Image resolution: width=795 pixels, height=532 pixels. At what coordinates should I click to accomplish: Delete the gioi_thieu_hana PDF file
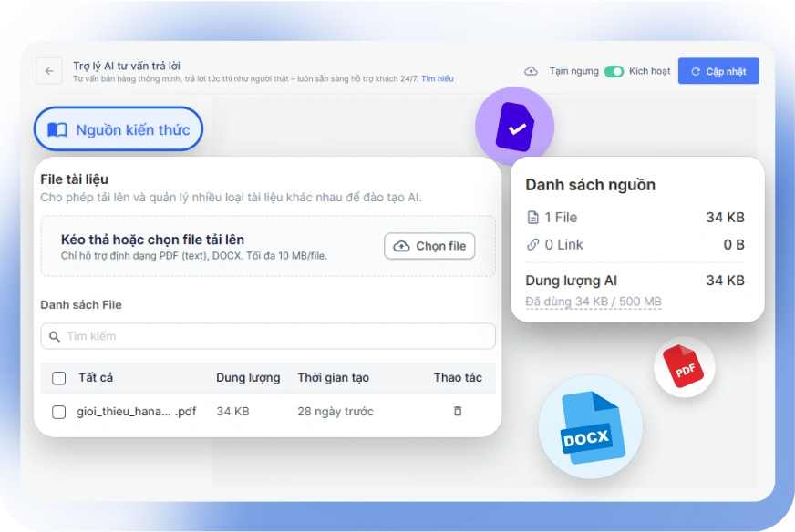coord(458,412)
